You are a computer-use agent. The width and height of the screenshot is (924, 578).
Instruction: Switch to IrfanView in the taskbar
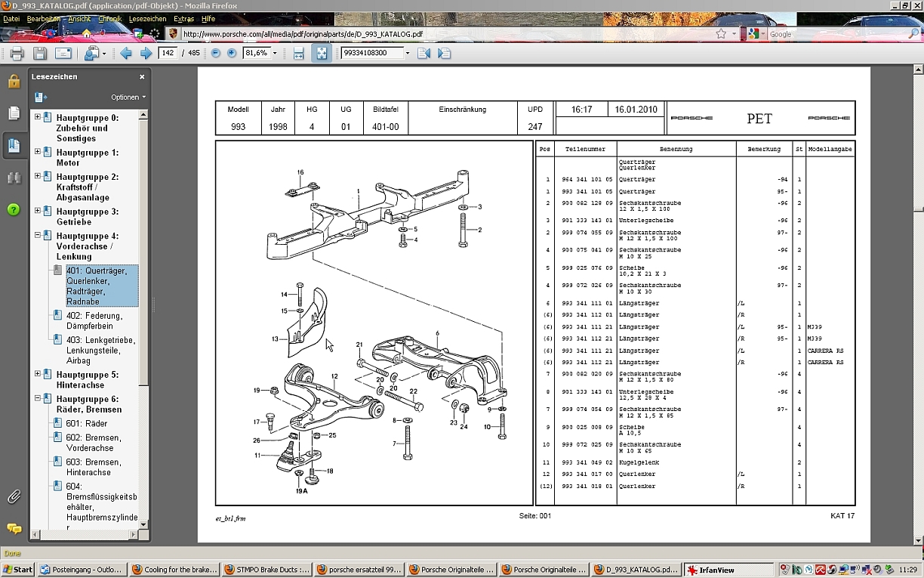[728, 570]
